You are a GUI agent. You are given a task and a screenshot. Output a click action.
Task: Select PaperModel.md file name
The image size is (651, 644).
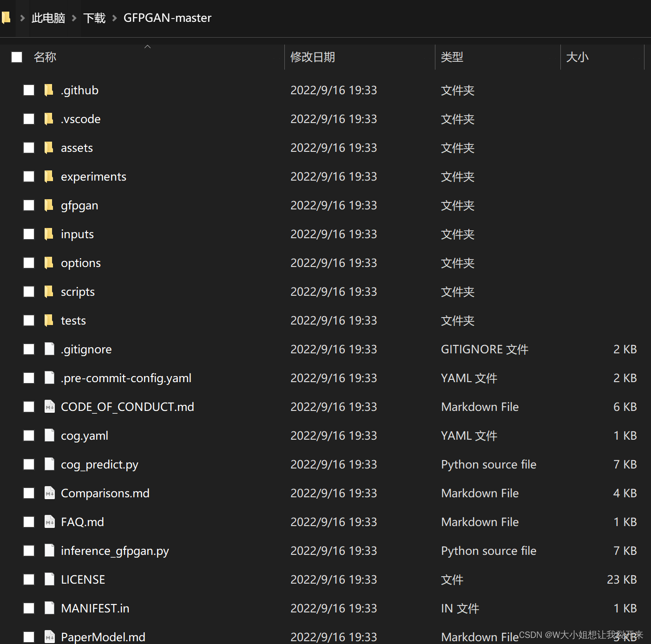[103, 637]
